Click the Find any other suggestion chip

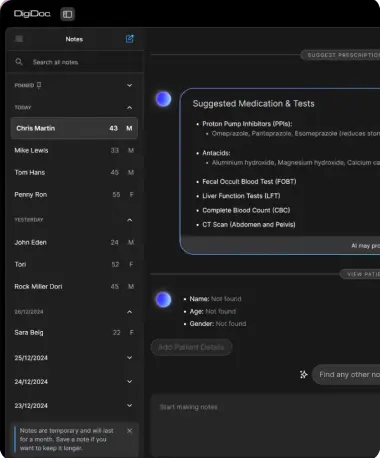[x=347, y=375]
